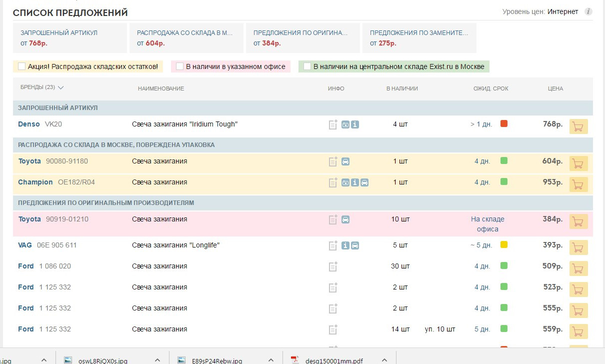Image resolution: width=605 pixels, height=364 pixels.
Task: Click the note icon in Denso VK20 row
Action: pyautogui.click(x=333, y=124)
